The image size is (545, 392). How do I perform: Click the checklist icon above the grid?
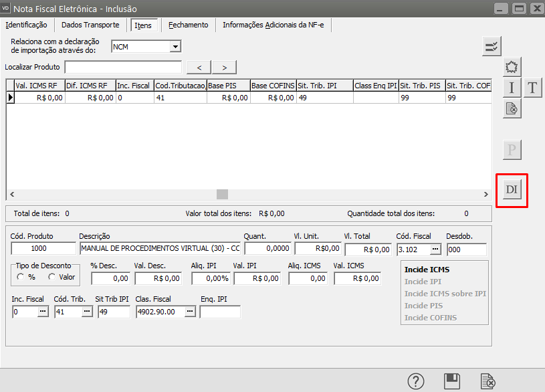[x=492, y=46]
